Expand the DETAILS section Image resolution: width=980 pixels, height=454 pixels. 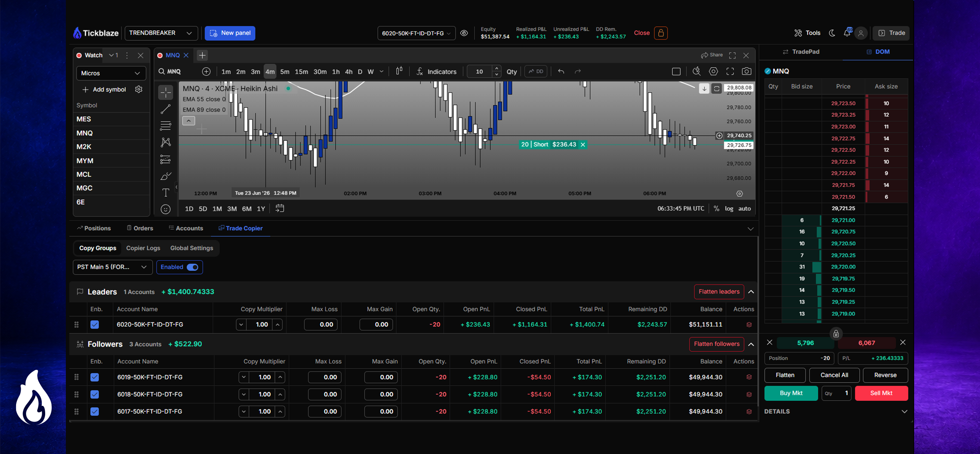(x=836, y=412)
